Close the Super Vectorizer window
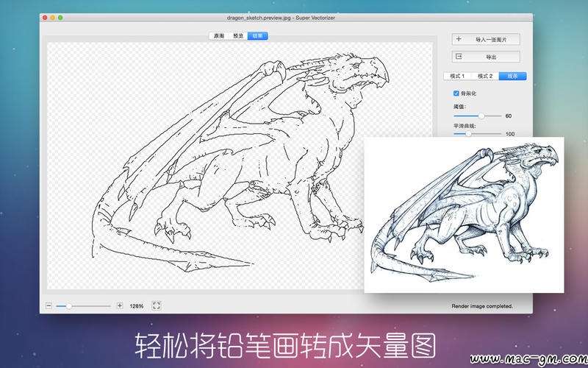 coord(45,18)
